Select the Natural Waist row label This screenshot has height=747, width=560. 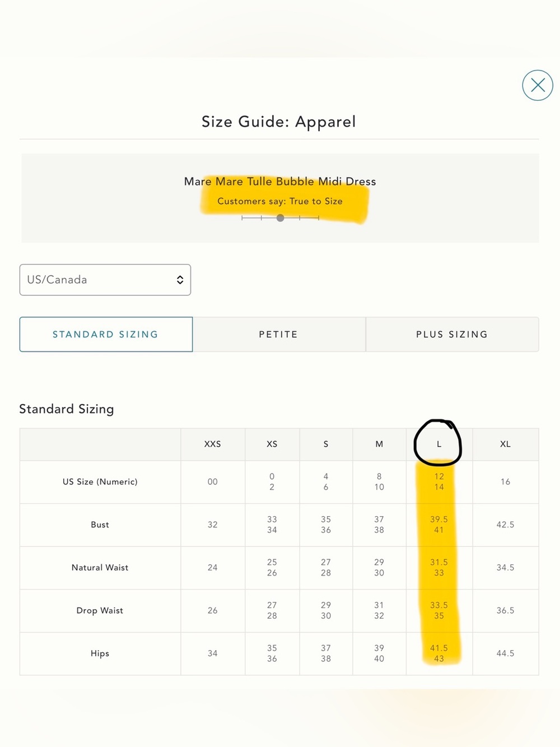[x=100, y=568]
